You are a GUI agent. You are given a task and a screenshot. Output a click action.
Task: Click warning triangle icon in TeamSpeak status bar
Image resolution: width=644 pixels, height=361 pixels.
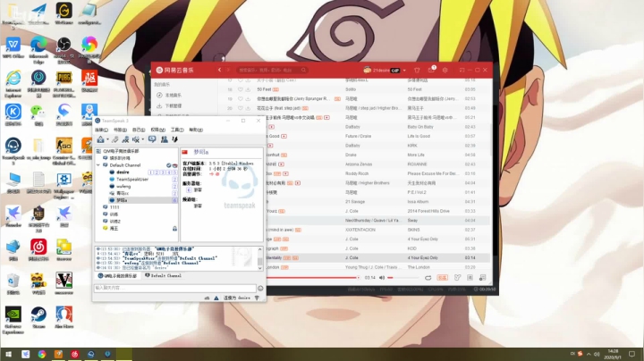pos(216,298)
